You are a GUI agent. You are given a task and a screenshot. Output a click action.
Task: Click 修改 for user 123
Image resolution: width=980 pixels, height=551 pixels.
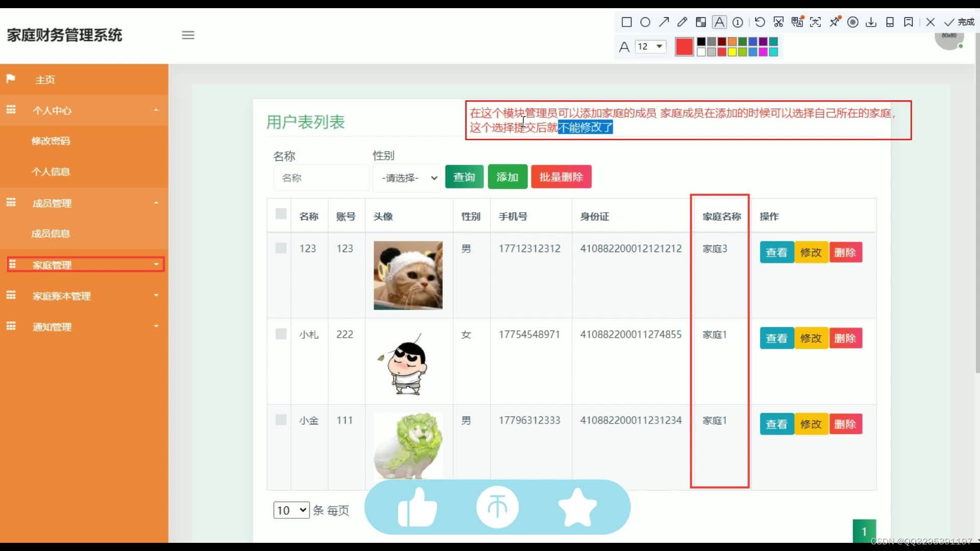[x=811, y=253]
